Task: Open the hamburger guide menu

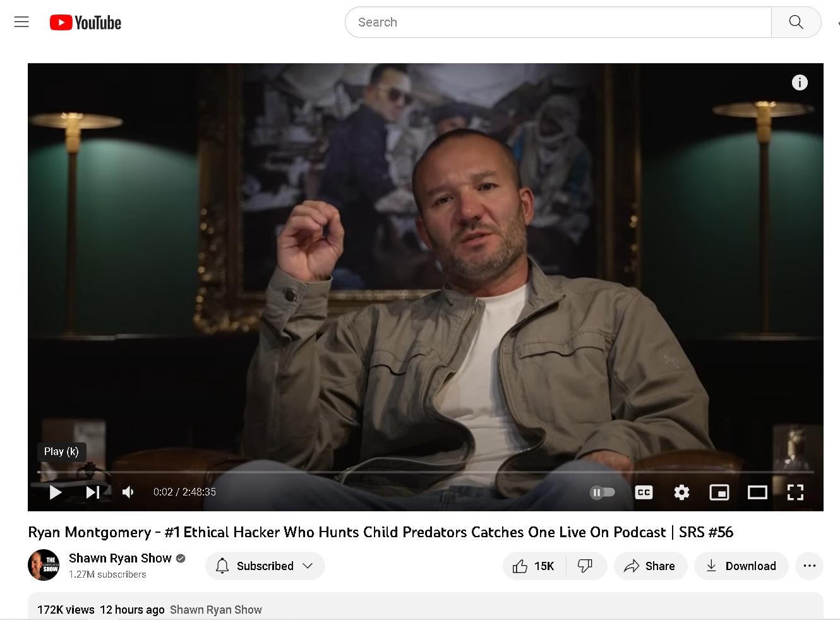Action: click(21, 22)
